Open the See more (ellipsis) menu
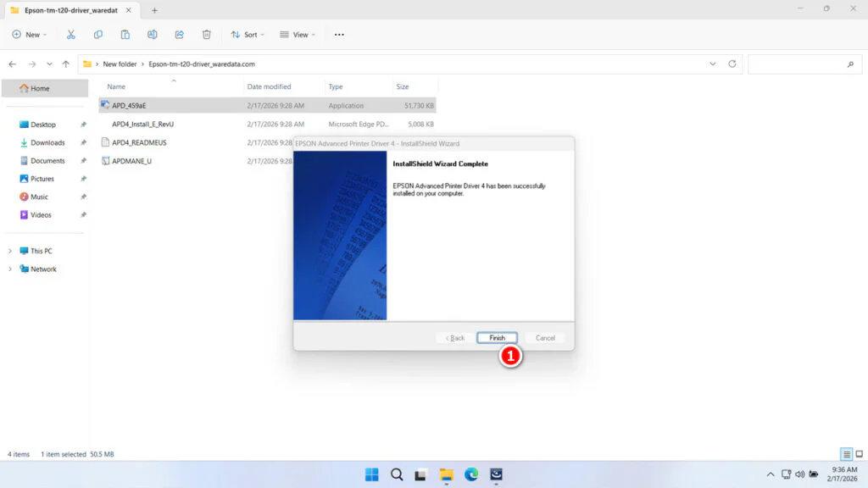The height and width of the screenshot is (488, 868). [338, 34]
